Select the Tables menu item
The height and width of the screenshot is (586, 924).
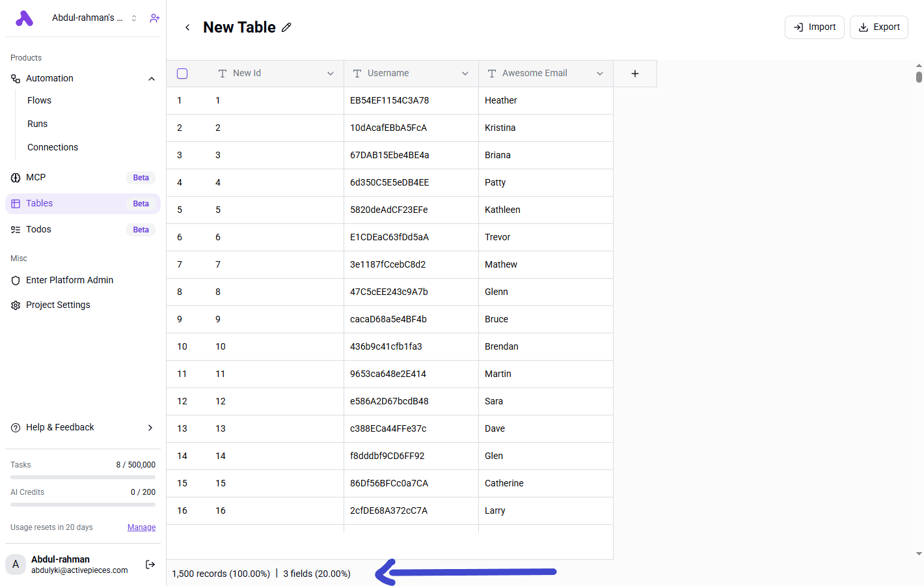(83, 203)
